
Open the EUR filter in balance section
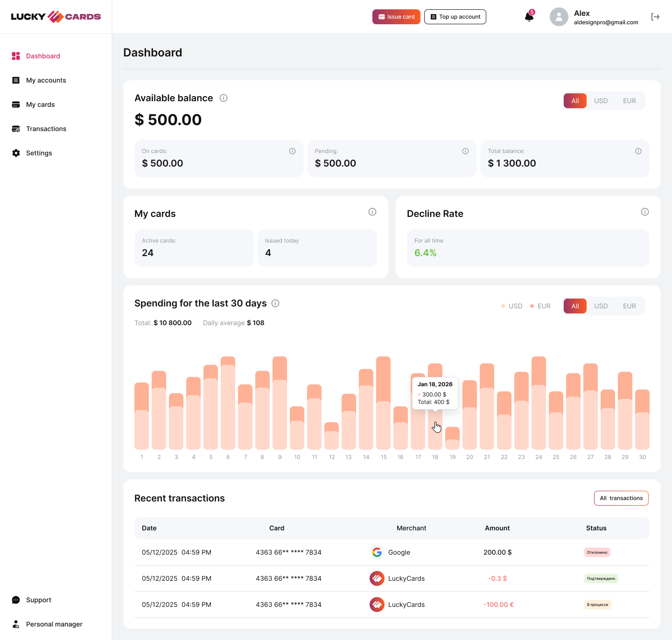coord(629,101)
